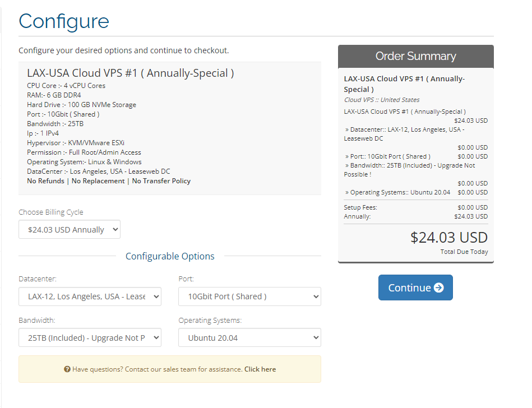This screenshot has width=532, height=408.
Task: Click the Continue button
Action: click(x=415, y=288)
